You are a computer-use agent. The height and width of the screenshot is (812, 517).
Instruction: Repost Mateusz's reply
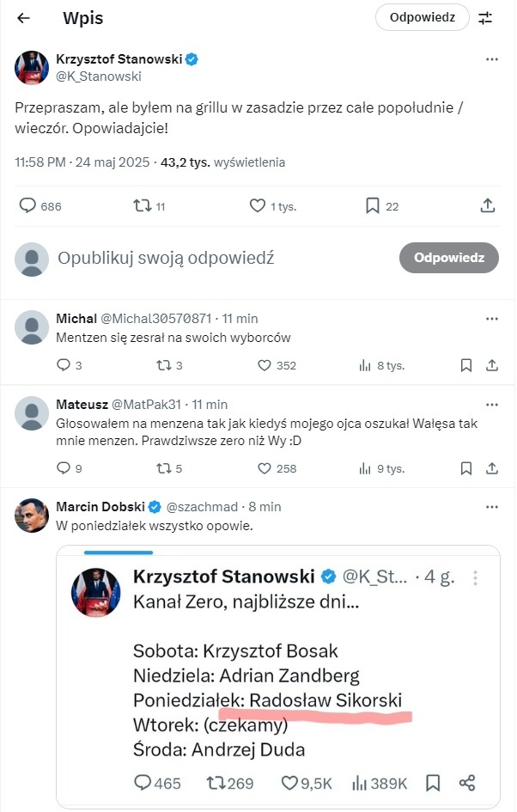(x=163, y=468)
